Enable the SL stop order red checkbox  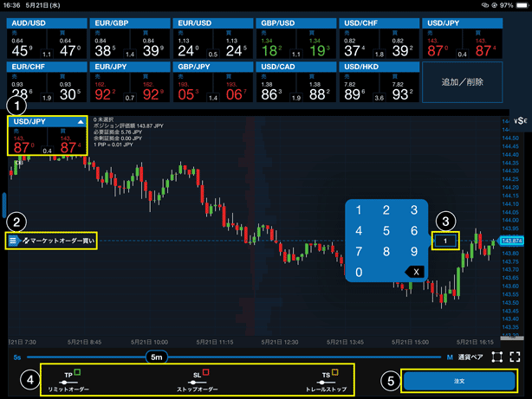pyautogui.click(x=205, y=372)
